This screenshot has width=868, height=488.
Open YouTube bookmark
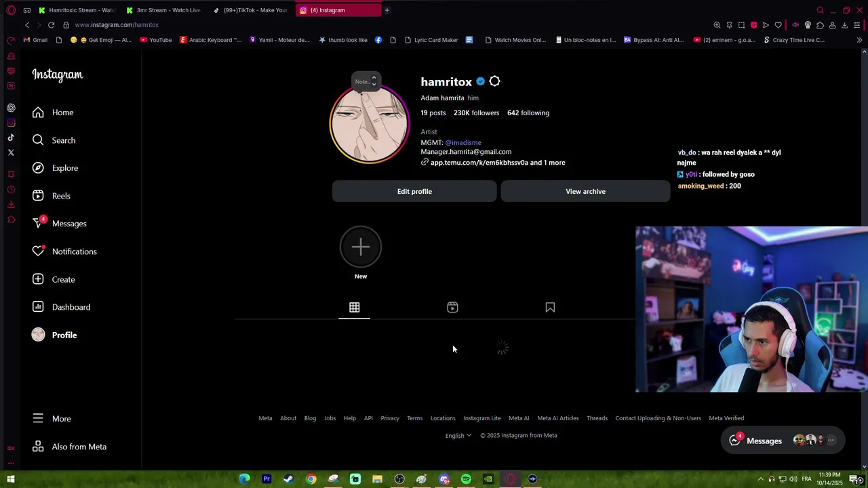pos(156,40)
